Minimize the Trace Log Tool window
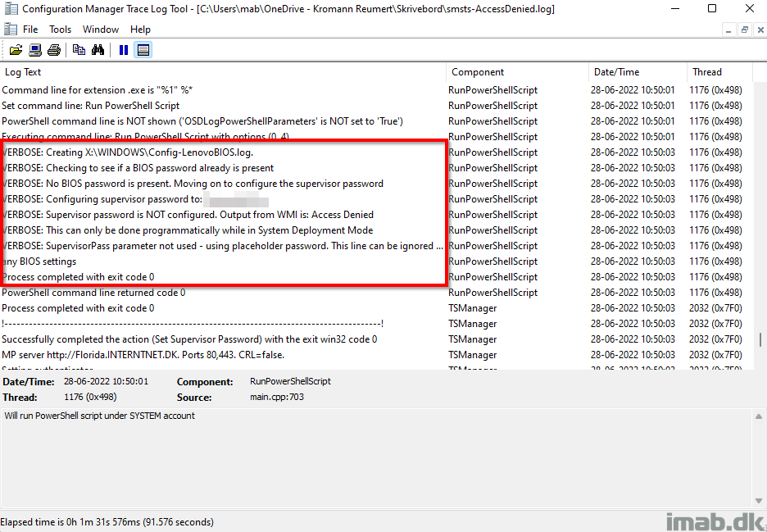Viewport: 767px width, 532px height. (675, 9)
